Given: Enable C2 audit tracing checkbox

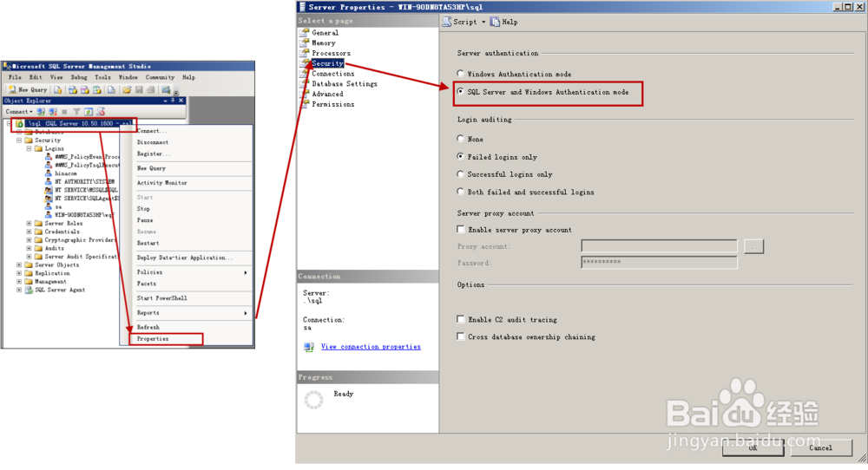Looking at the screenshot, I should click(x=461, y=319).
